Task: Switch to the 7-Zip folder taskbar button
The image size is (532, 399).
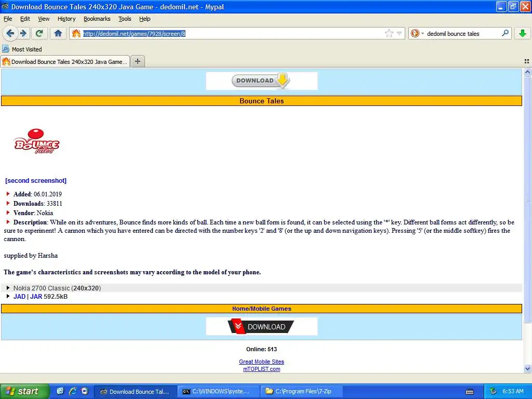Action: [301, 392]
